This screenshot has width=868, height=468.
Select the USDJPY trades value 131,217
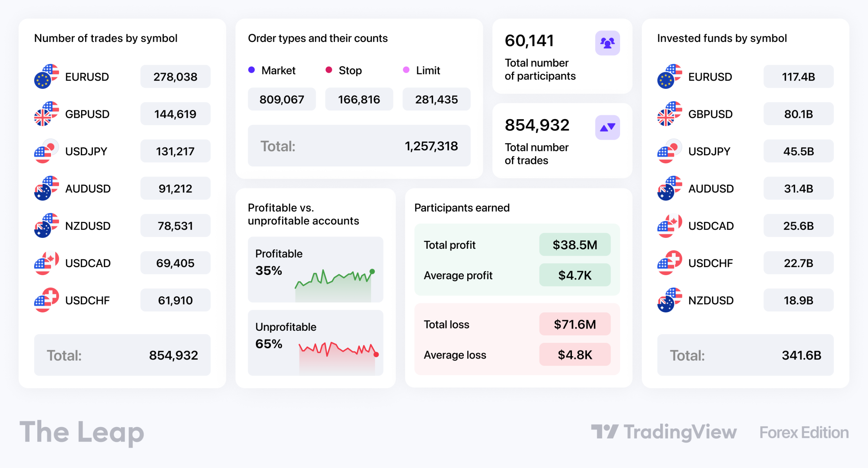(x=175, y=151)
